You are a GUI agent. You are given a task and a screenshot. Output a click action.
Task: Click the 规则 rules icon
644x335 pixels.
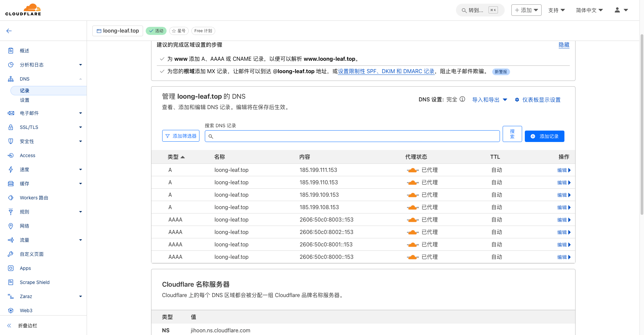11,212
